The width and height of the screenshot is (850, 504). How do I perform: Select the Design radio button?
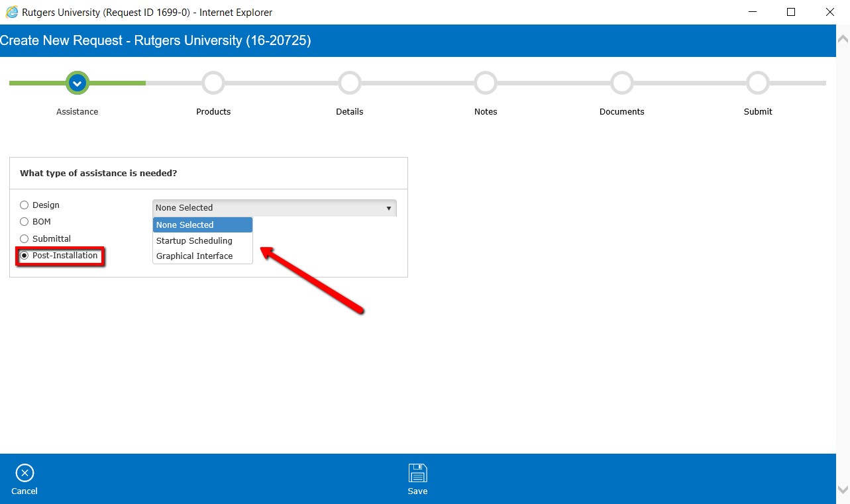point(25,205)
